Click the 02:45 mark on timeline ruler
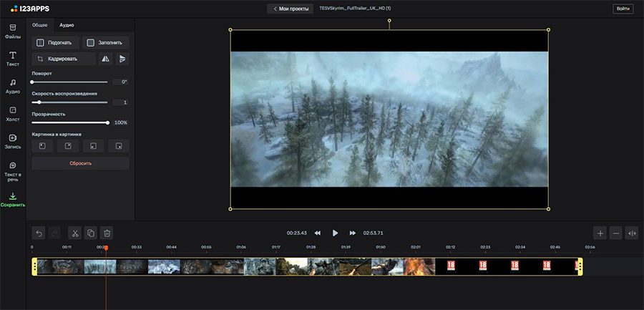This screenshot has width=644, height=310. [x=555, y=248]
